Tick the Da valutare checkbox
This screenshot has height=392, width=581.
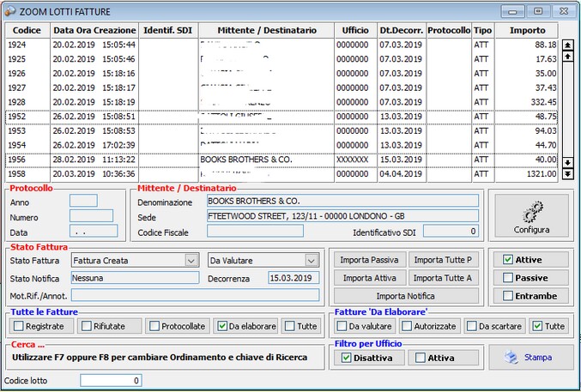[x=342, y=326]
